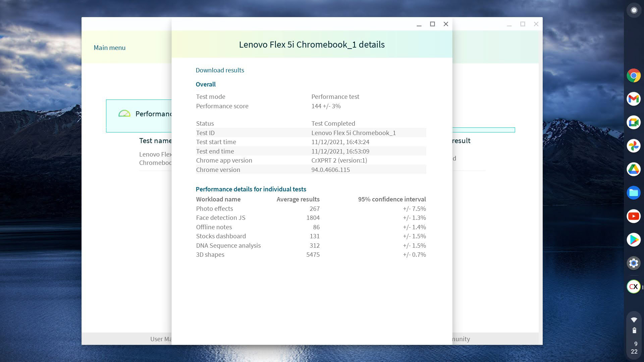The height and width of the screenshot is (362, 644).
Task: Click the Wi-Fi status icon
Action: pyautogui.click(x=634, y=319)
